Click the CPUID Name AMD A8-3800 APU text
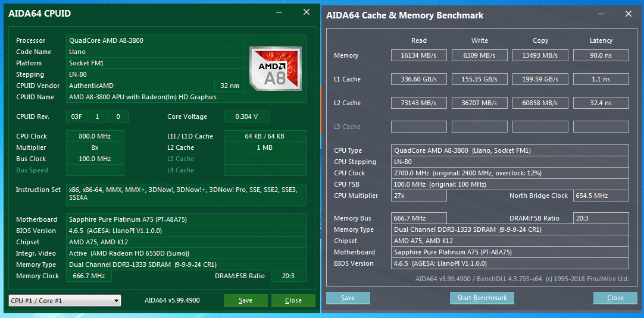644x318 pixels. 155,97
